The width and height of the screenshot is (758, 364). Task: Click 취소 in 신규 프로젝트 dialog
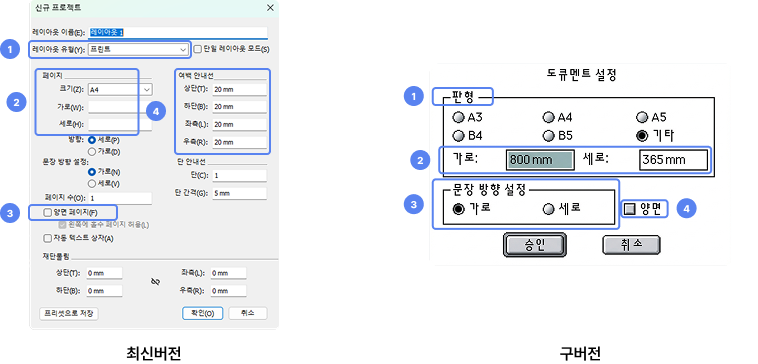[248, 313]
